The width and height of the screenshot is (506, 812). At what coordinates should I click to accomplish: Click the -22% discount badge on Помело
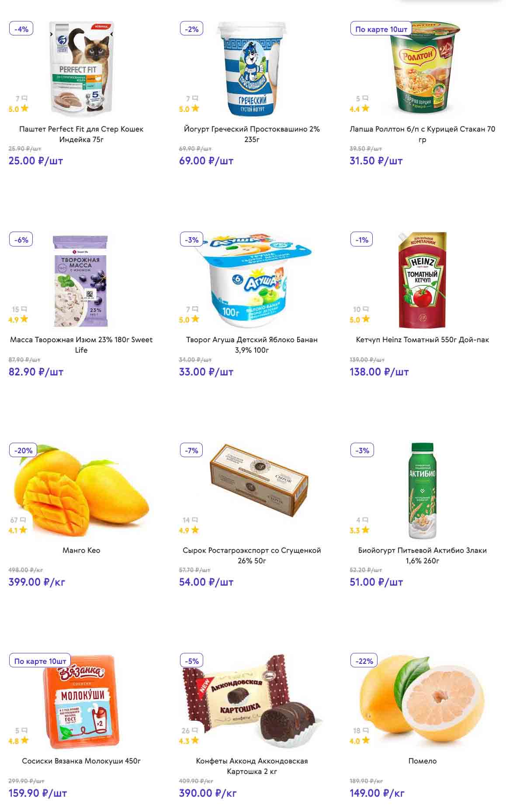point(364,661)
